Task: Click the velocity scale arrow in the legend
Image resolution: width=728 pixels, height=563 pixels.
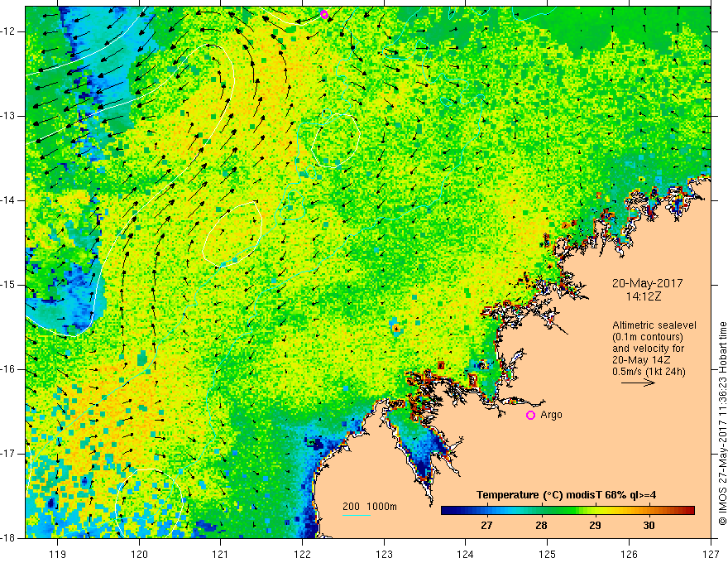Action: (x=638, y=383)
